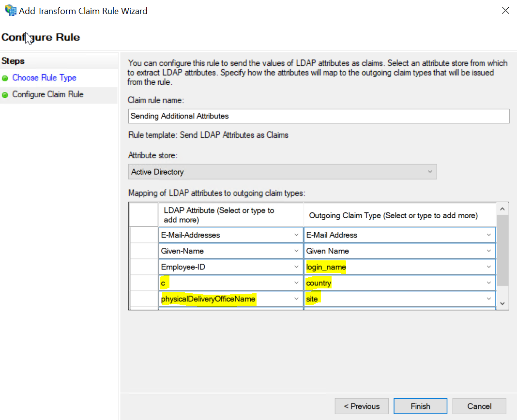Image resolution: width=517 pixels, height=420 pixels.
Task: Click the wizard icon in title bar
Action: [10, 11]
